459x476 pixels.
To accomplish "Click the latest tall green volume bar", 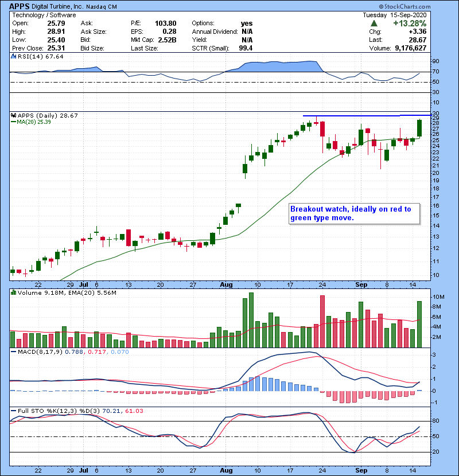I will coord(419,324).
